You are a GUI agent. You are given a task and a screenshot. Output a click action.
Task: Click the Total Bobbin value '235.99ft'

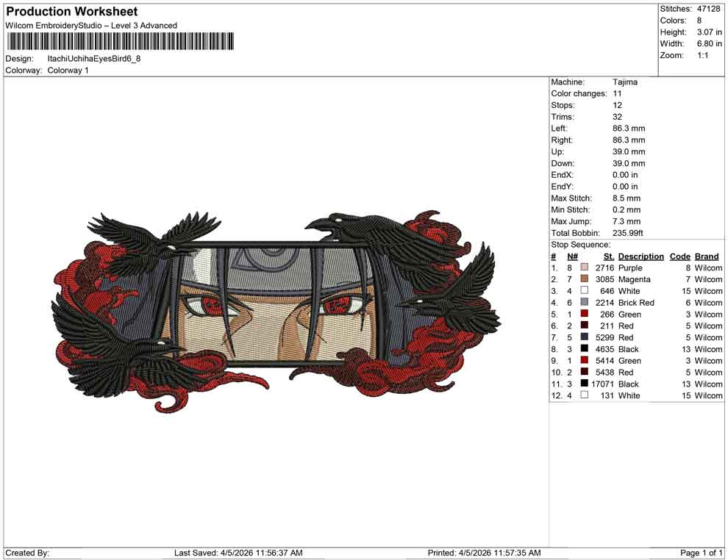628,233
